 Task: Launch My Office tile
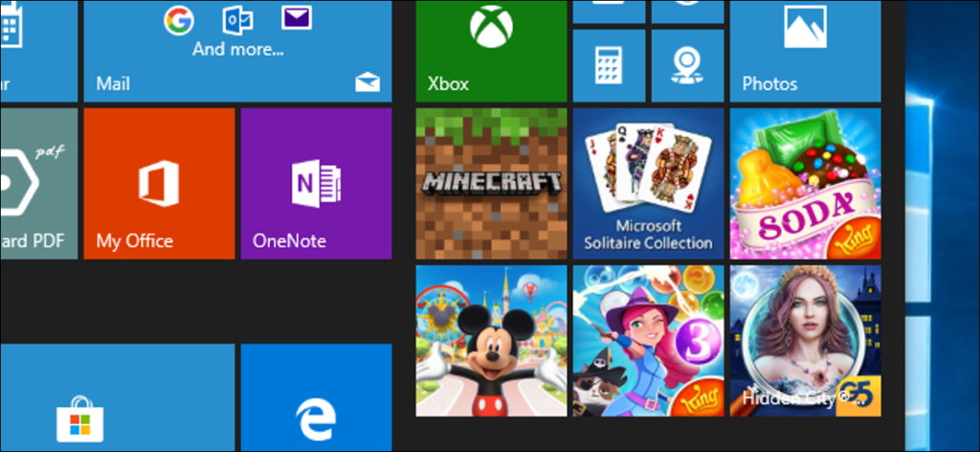coord(159,183)
